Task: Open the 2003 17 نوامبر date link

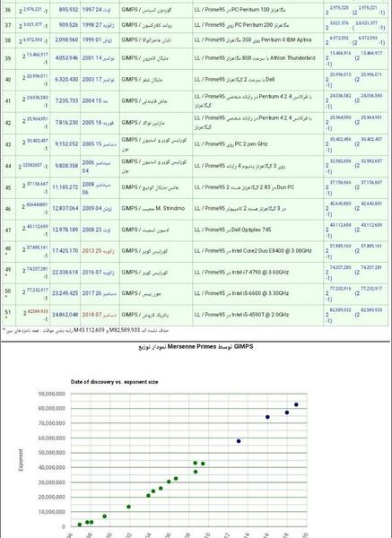Action: click(98, 79)
